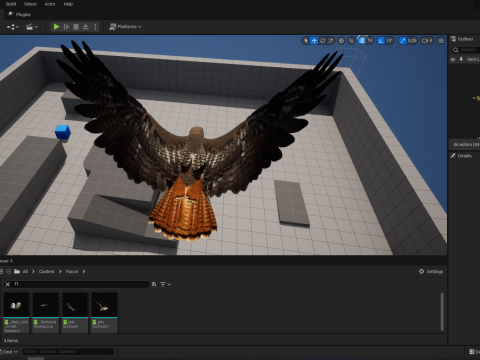Open the play mode options three-dot menu
The width and height of the screenshot is (480, 360).
pyautogui.click(x=95, y=27)
